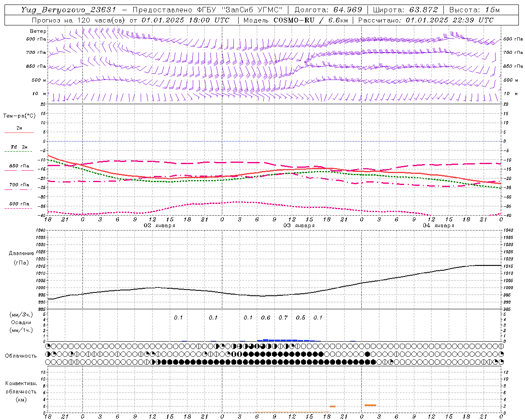Click the 0.7 precipitation amount value
This screenshot has height=420, width=525.
(x=283, y=317)
